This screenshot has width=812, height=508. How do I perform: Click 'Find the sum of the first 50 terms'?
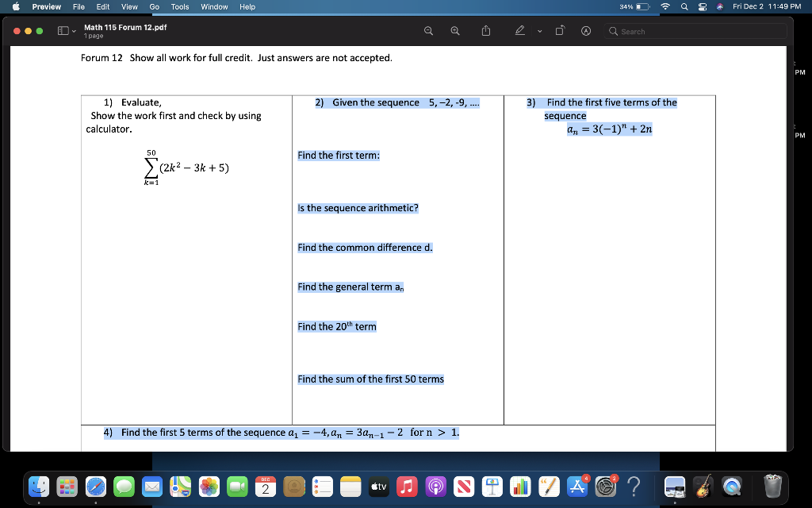[371, 379]
